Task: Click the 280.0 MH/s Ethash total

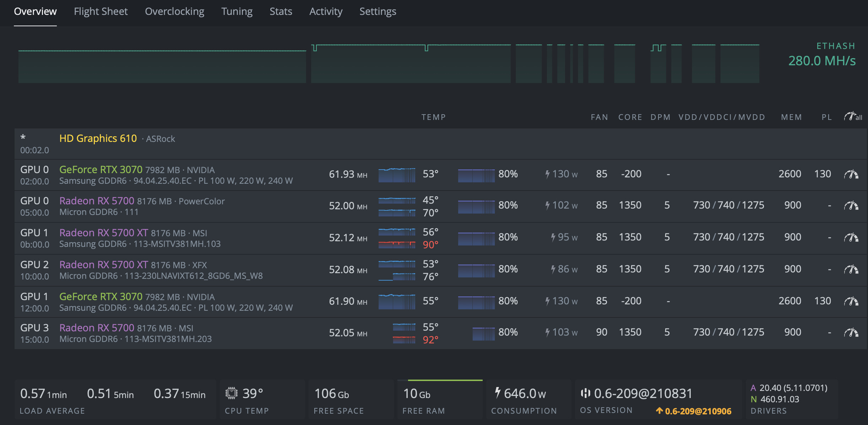Action: click(x=821, y=61)
